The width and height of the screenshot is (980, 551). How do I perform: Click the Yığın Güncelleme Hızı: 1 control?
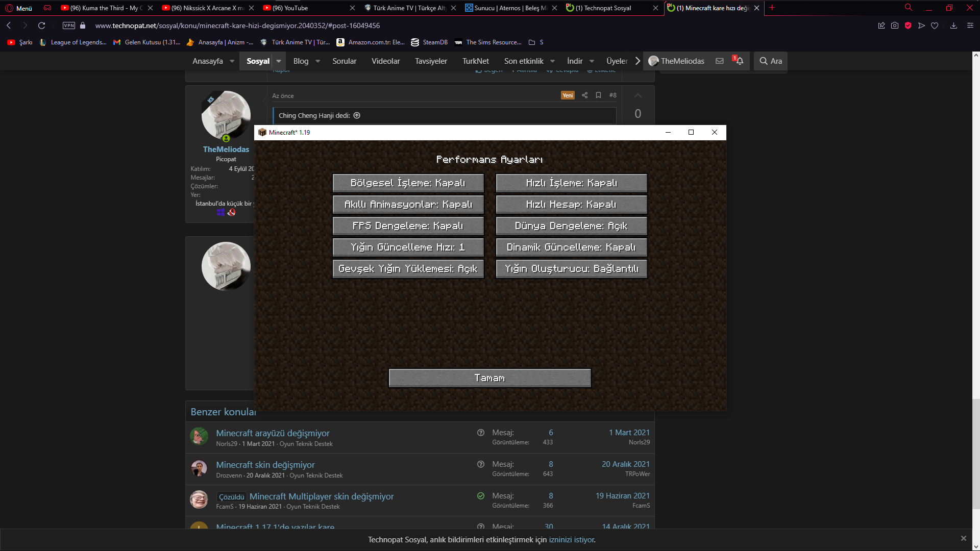point(408,247)
